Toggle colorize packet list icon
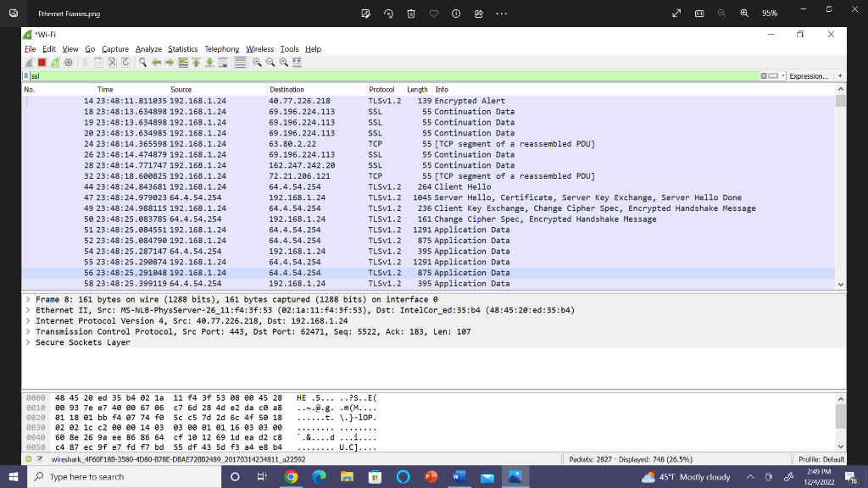Image resolution: width=868 pixels, height=488 pixels. click(x=241, y=62)
